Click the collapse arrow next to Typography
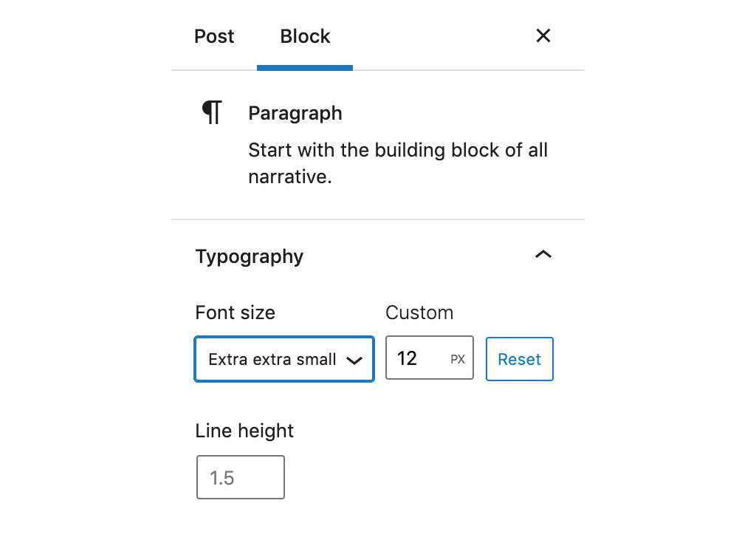 (x=543, y=254)
